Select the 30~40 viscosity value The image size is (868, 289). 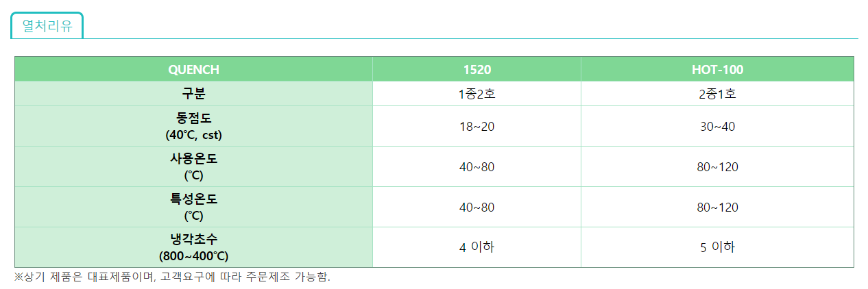coord(717,127)
